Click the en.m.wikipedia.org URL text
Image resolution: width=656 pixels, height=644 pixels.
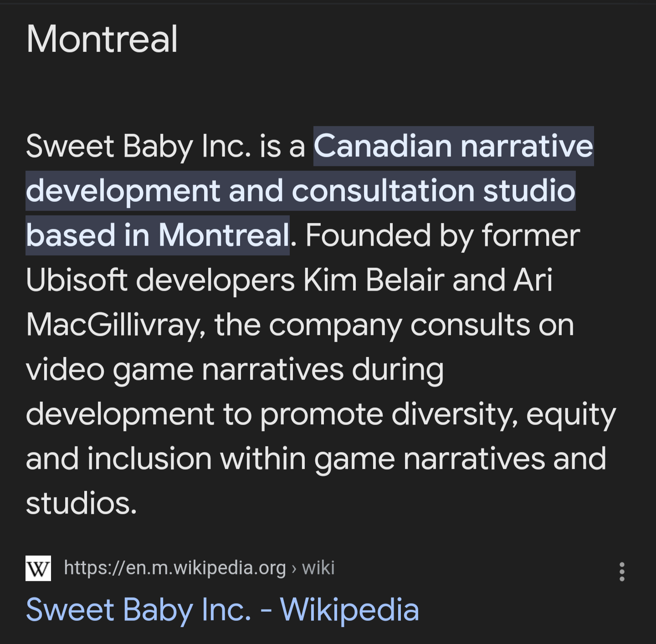[x=175, y=568]
